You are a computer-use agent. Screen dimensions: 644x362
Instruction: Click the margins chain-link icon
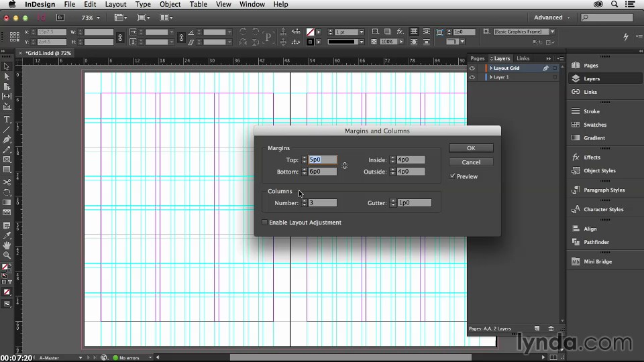coord(344,166)
